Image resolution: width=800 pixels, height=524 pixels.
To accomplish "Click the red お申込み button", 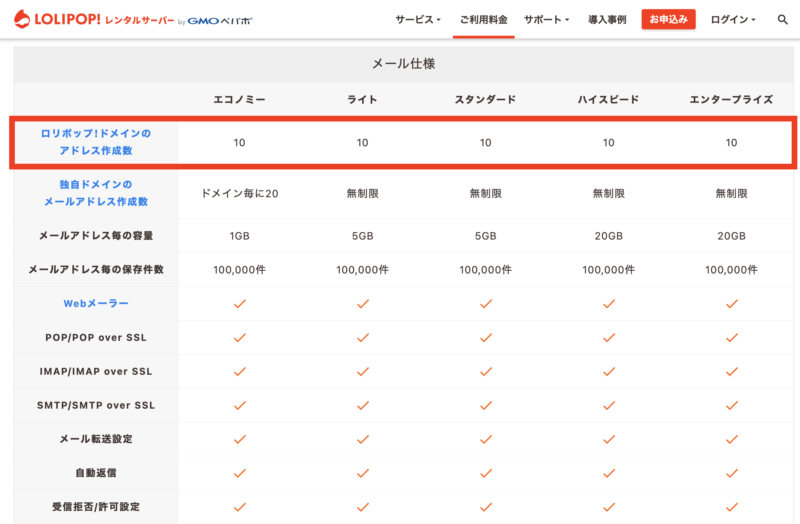I will [668, 19].
